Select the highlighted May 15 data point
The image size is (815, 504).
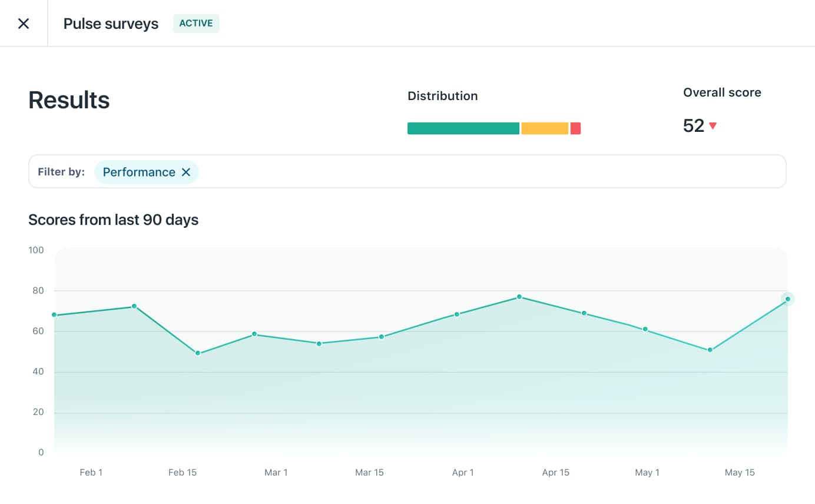786,299
